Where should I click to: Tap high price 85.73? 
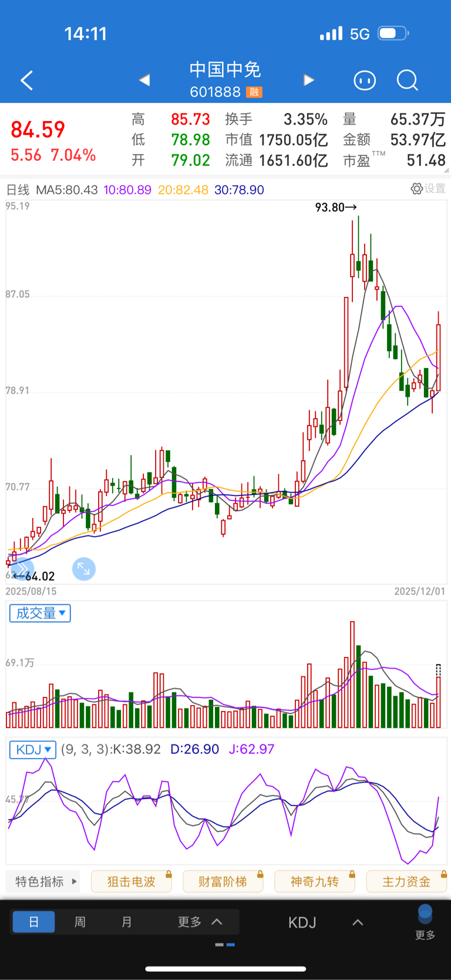click(190, 119)
